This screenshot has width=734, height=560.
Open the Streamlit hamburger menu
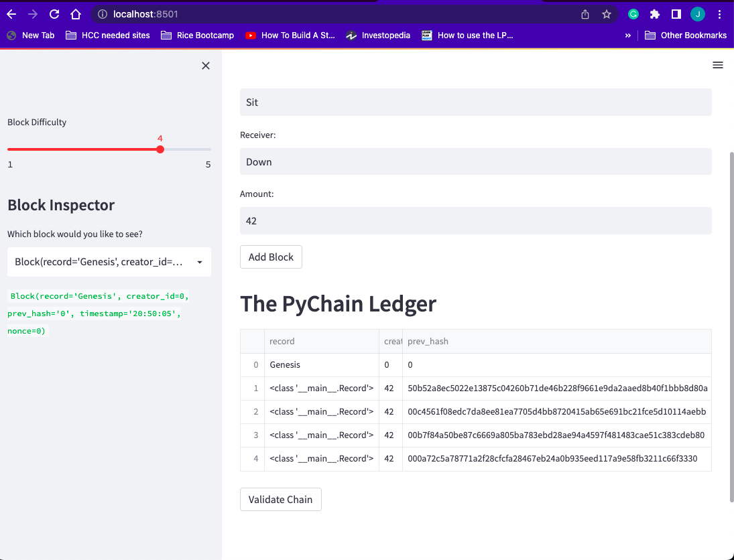(x=718, y=65)
